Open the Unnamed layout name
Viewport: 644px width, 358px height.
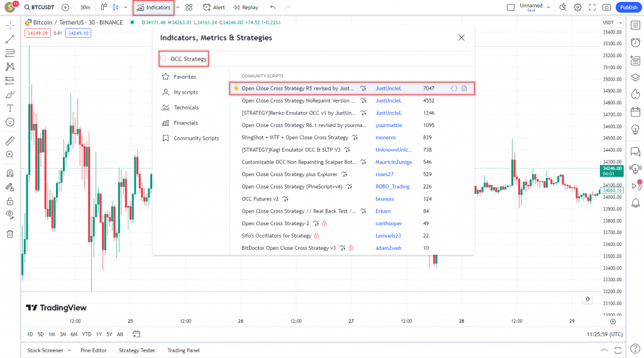coord(531,7)
